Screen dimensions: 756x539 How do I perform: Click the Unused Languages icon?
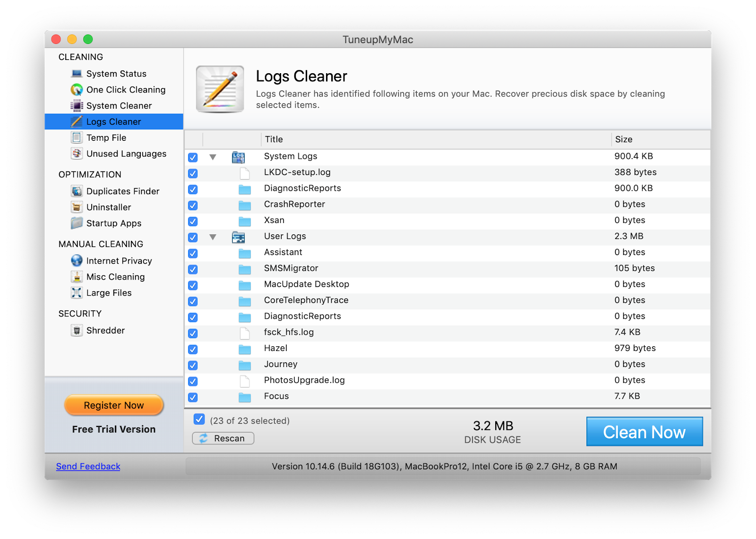77,154
